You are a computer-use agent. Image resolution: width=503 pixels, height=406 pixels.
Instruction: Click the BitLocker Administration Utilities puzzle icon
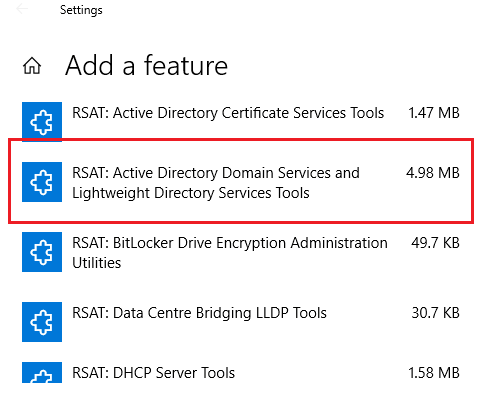pyautogui.click(x=42, y=252)
